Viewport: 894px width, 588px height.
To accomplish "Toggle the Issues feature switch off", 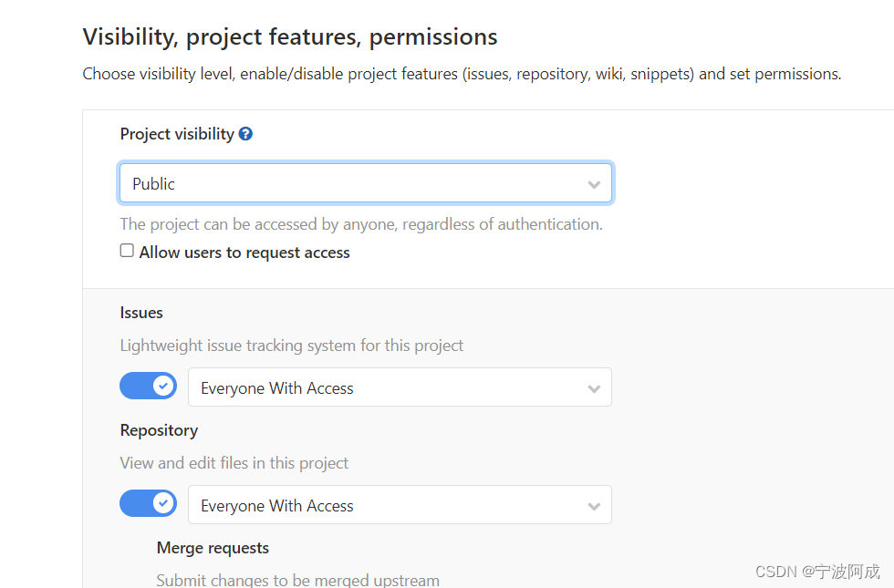I will tap(149, 387).
